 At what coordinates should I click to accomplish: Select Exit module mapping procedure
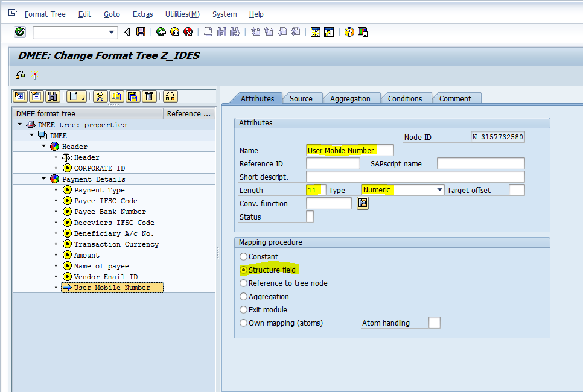point(243,309)
